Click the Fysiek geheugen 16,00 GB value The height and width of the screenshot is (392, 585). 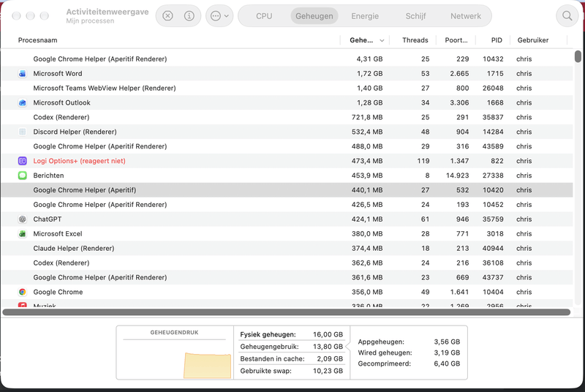click(328, 334)
